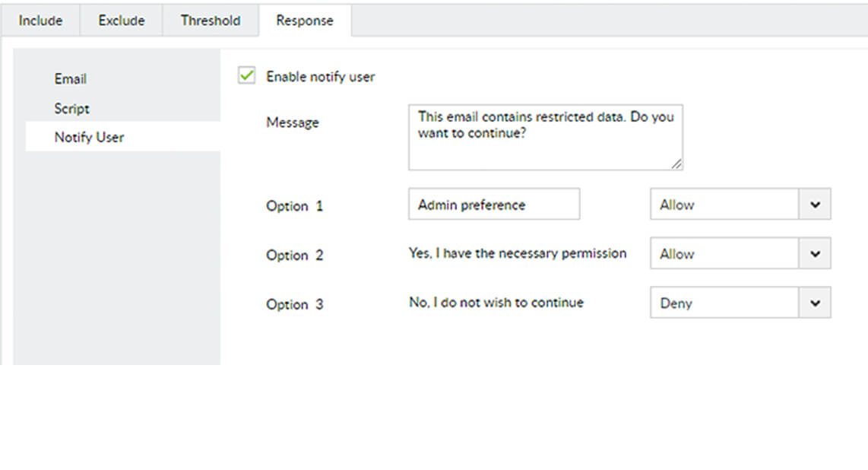This screenshot has width=868, height=470.
Task: Click the chevron arrow on Option 1 dropdown
Action: 815,205
